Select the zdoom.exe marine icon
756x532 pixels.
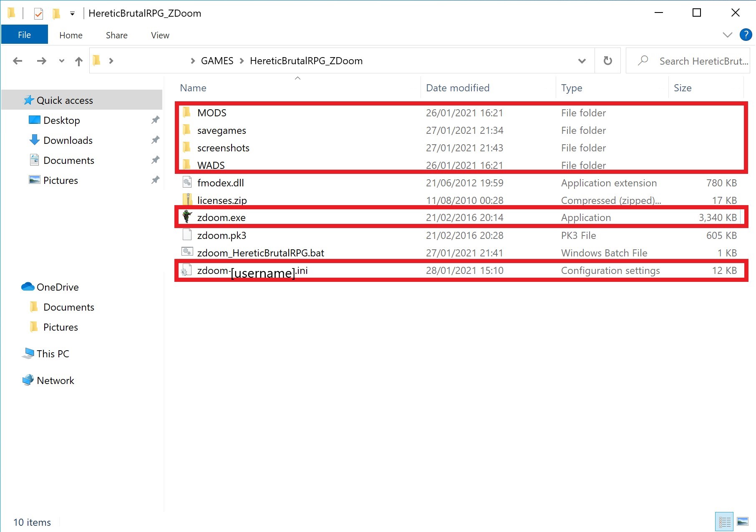[187, 217]
